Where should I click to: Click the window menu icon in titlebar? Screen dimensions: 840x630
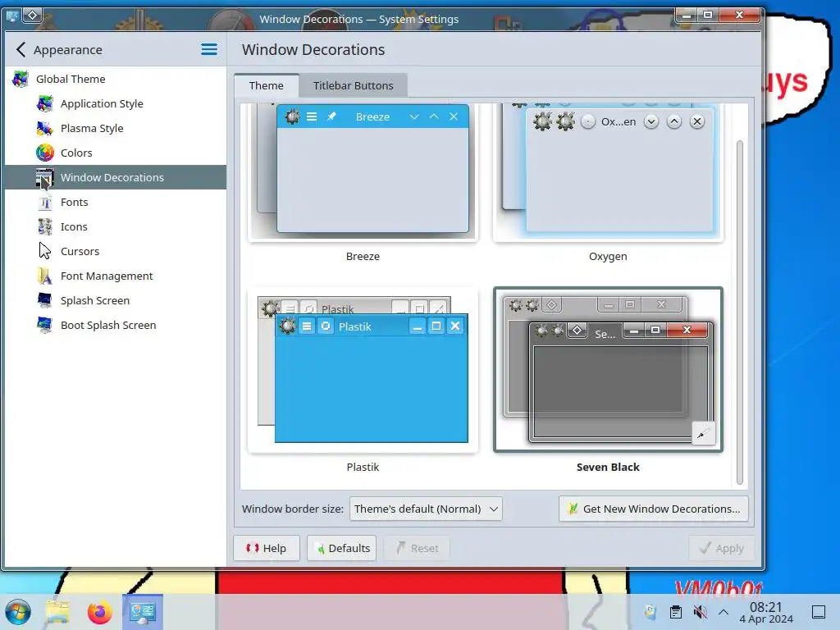coord(11,16)
